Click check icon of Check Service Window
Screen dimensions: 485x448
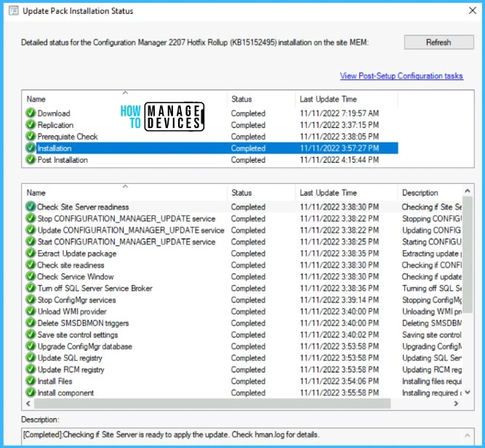pos(31,276)
